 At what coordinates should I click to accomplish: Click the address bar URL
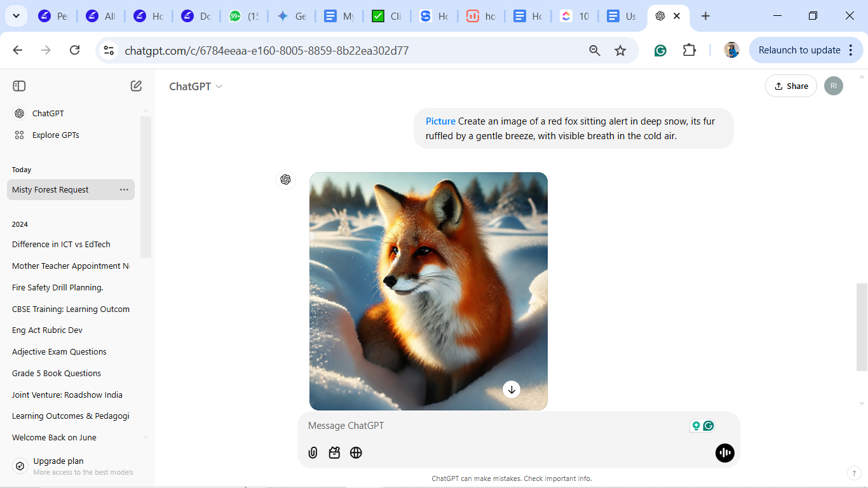click(x=267, y=50)
